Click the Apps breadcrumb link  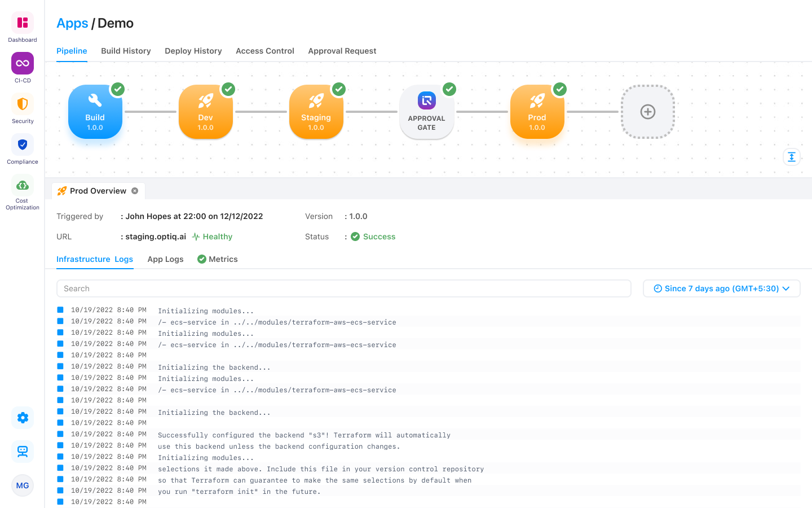pyautogui.click(x=72, y=23)
